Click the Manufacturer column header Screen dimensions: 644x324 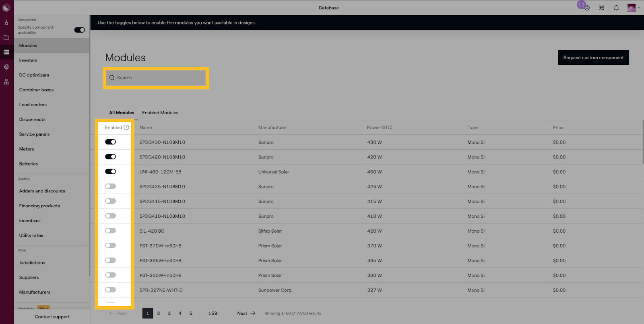coord(272,128)
